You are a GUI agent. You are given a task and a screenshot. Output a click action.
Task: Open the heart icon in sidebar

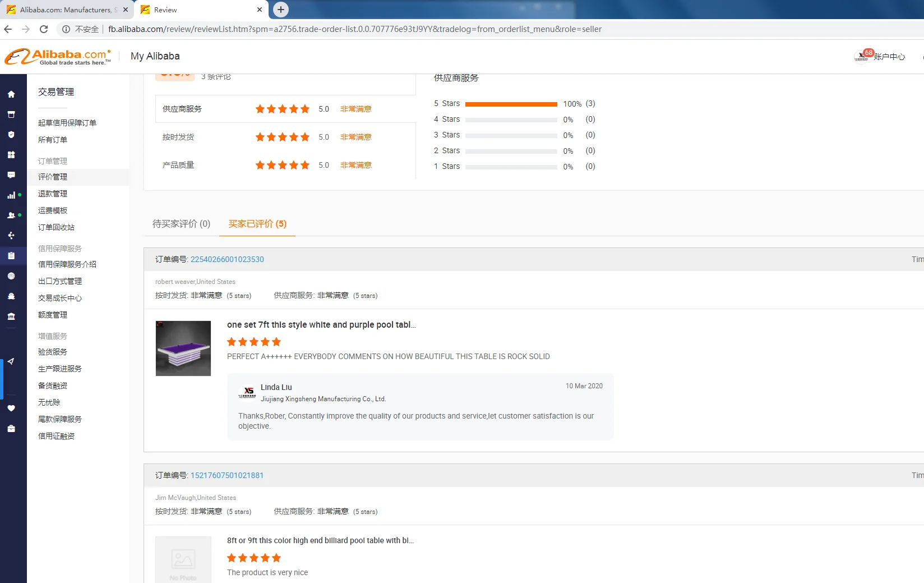(11, 408)
